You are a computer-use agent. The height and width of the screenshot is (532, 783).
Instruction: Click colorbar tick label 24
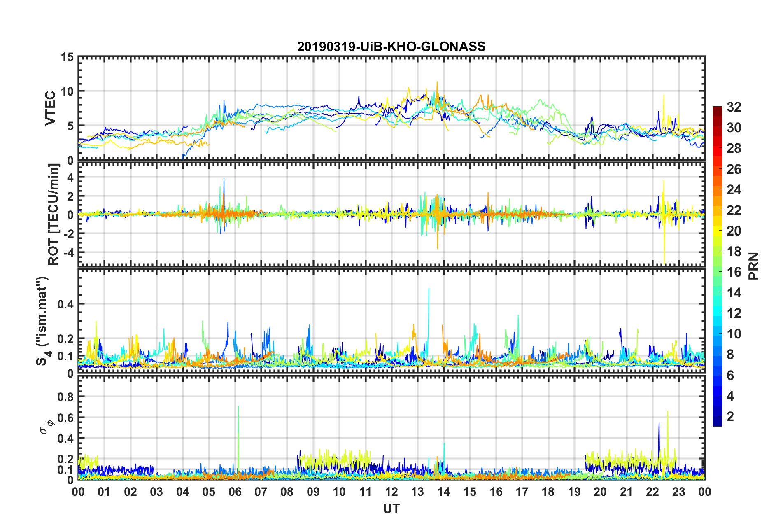pos(734,189)
